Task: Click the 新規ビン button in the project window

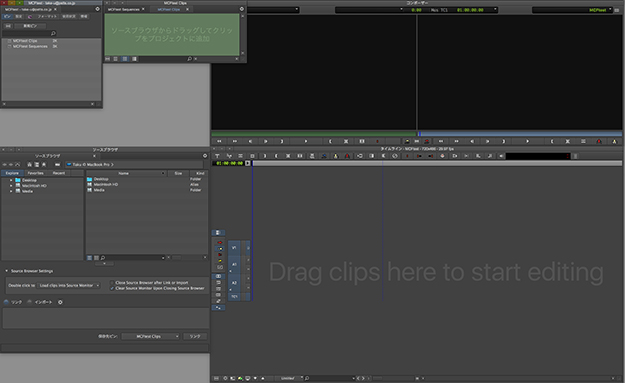Action: click(x=30, y=26)
